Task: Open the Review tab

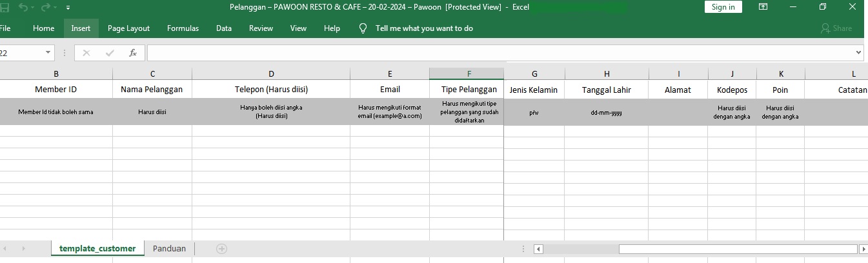Action: pos(261,28)
